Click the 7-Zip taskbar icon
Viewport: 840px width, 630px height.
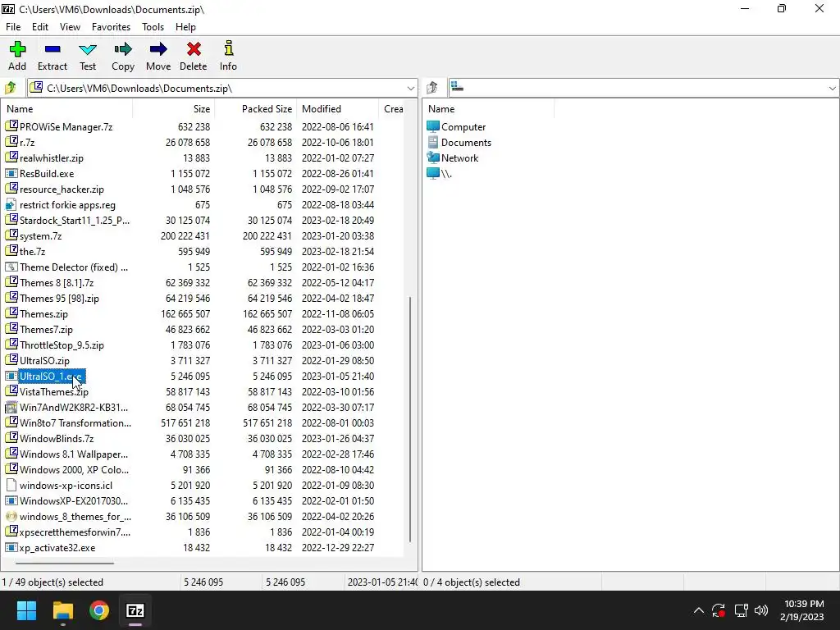pos(135,610)
